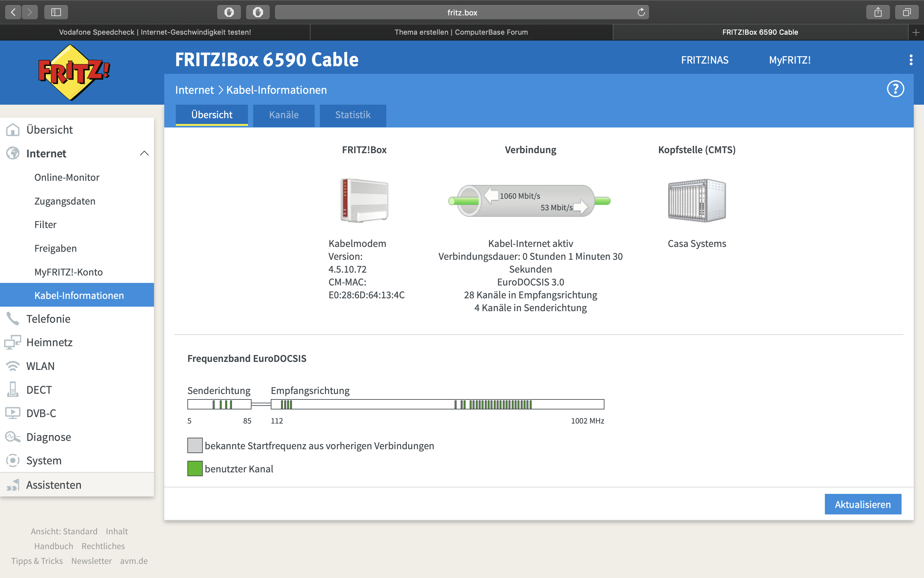
Task: Switch to the ComputerBase Forum browser tab
Action: click(x=461, y=32)
